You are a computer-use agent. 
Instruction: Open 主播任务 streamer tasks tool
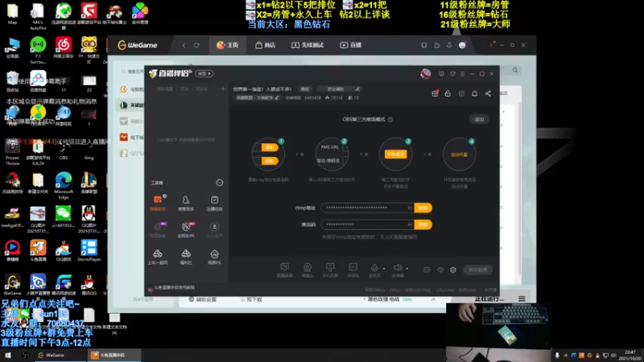[214, 203]
